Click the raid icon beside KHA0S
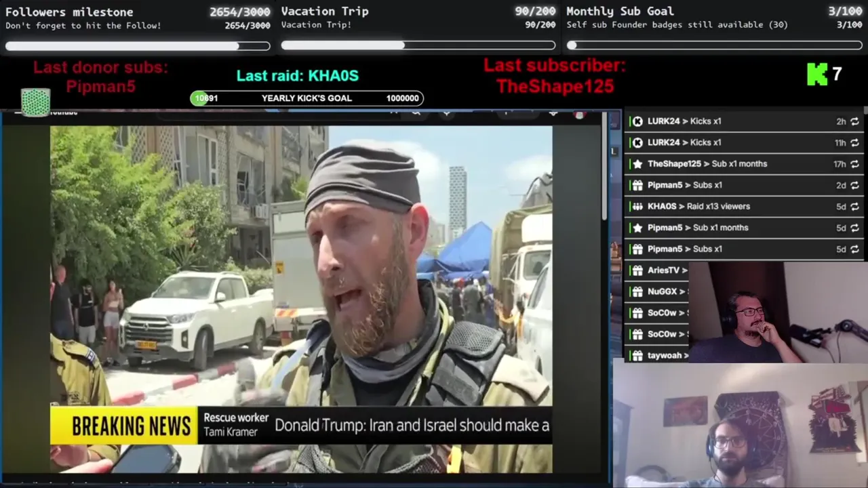The width and height of the screenshot is (868, 488). click(637, 207)
